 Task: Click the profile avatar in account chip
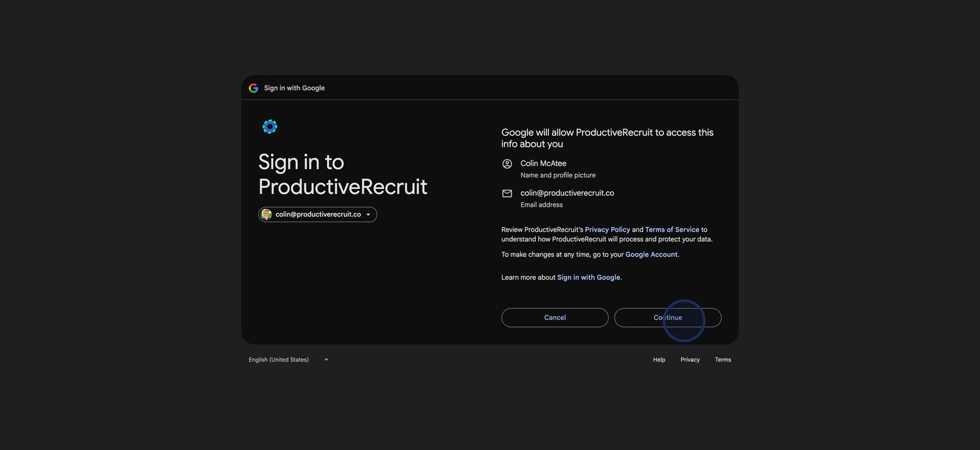pos(266,214)
